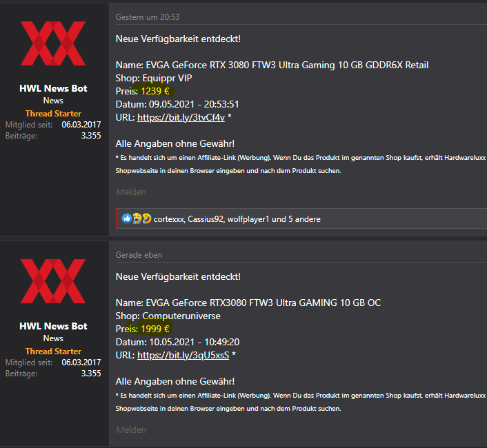Open HWL News Bot username in first post
This screenshot has height=448, width=487.
(x=53, y=88)
